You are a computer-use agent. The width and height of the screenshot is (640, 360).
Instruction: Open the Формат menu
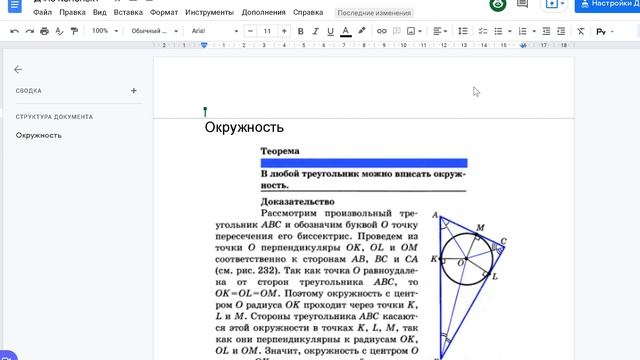[x=164, y=12]
